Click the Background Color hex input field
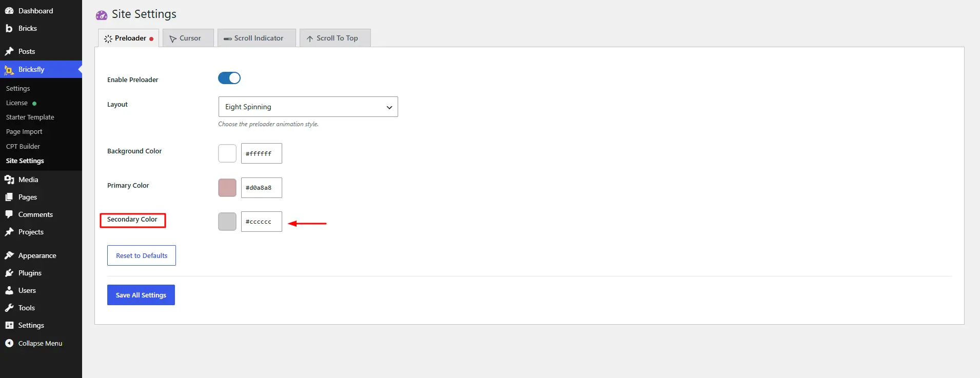The height and width of the screenshot is (378, 980). [262, 153]
